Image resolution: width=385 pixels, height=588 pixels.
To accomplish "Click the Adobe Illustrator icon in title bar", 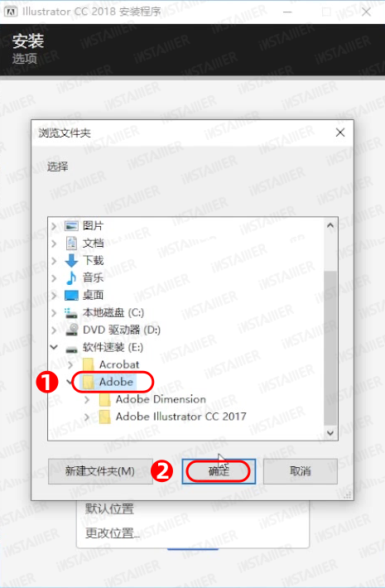I will [x=10, y=12].
